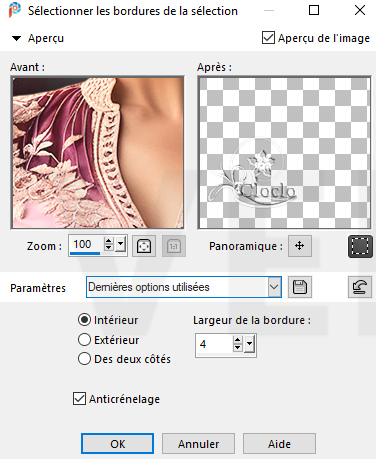This screenshot has width=376, height=459.
Task: Click the reset to default icon
Action: tap(360, 287)
